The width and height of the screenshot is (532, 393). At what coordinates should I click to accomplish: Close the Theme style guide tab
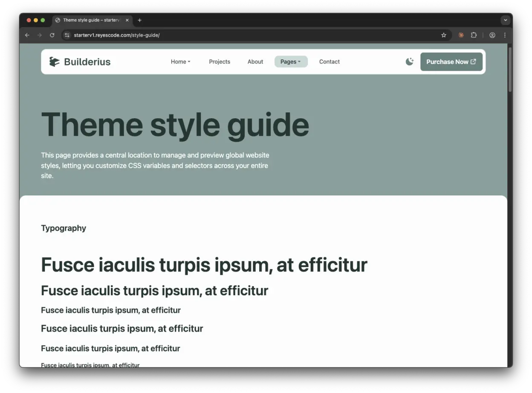pos(127,20)
